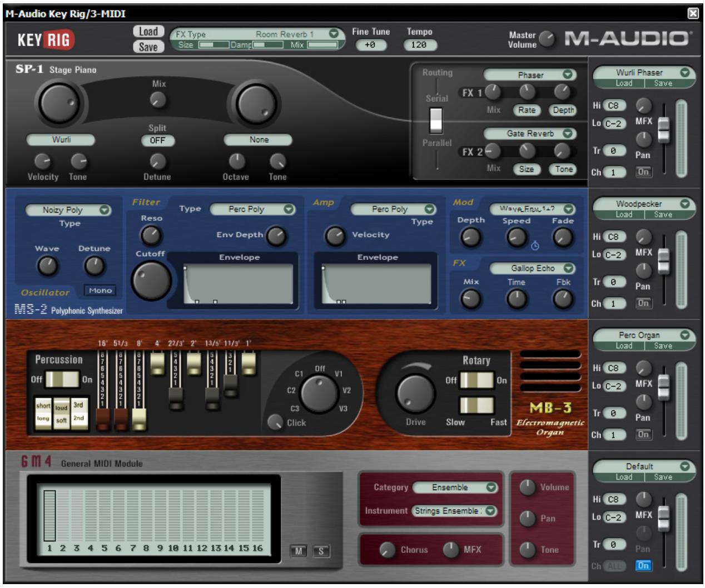
Task: Click the SP-1 Mix knob
Action: click(158, 100)
